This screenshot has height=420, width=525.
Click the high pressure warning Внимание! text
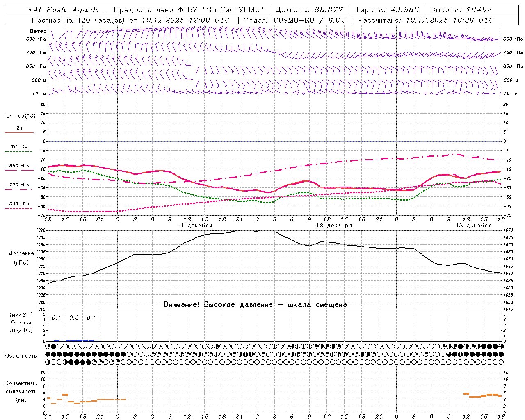coord(256,305)
